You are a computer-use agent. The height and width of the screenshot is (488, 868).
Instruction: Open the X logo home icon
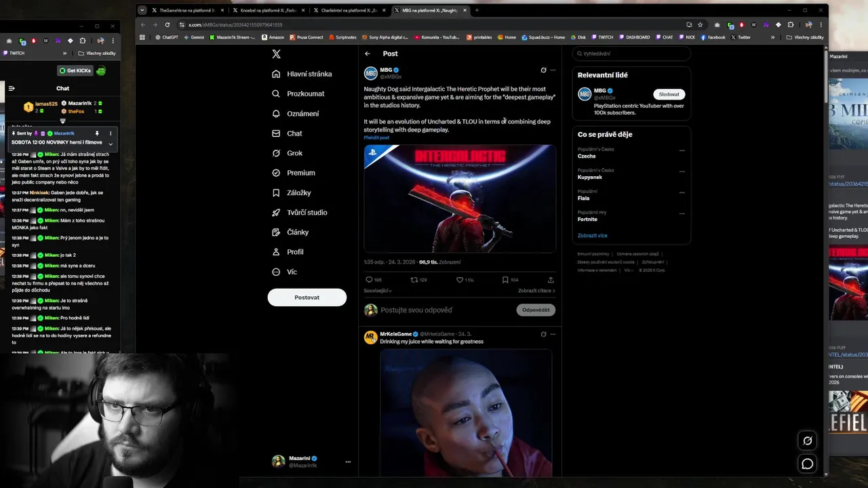[x=276, y=54]
